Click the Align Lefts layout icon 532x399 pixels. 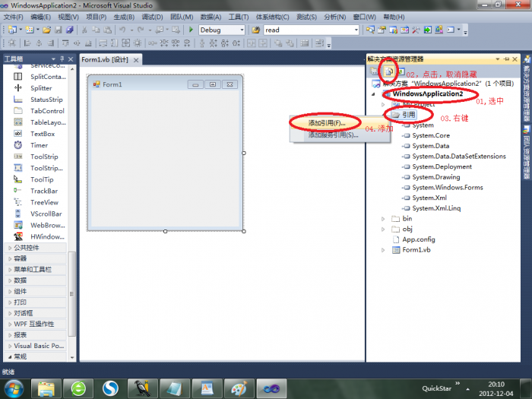[27, 43]
